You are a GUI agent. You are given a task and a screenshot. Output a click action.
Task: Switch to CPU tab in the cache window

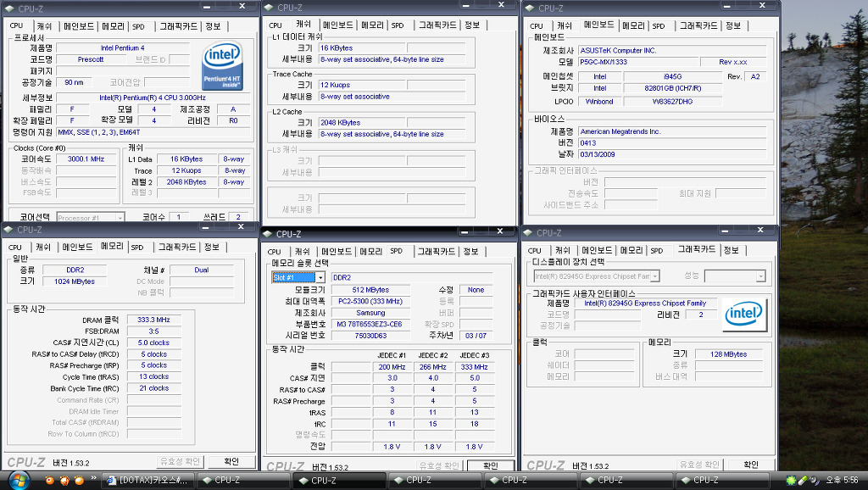tap(275, 25)
